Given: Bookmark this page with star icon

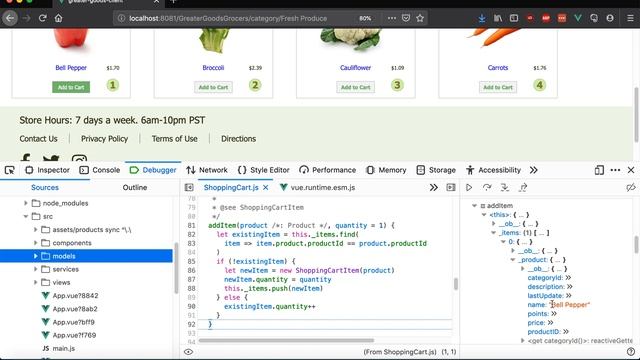Looking at the screenshot, I should pyautogui.click(x=420, y=18).
